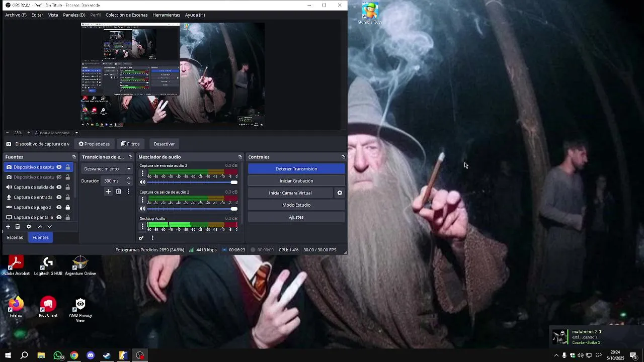This screenshot has width=644, height=362.
Task: Start the virtual camera
Action: click(x=290, y=193)
